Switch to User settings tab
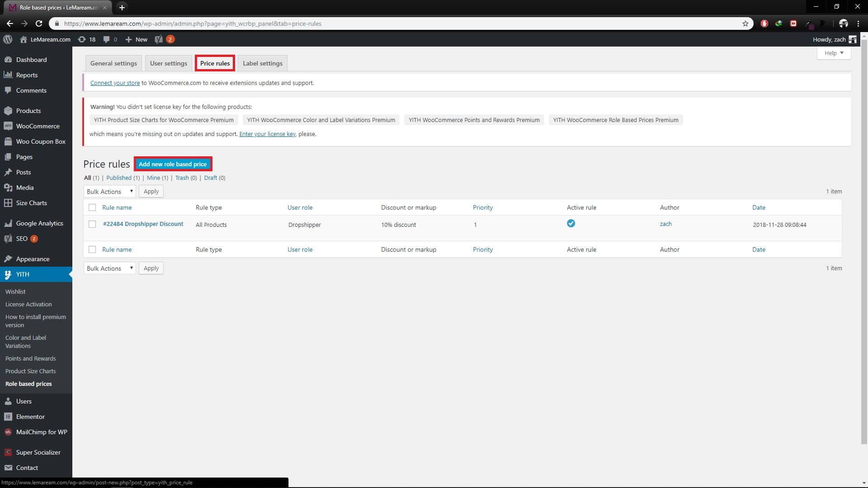Viewport: 868px width, 488px height. pos(168,63)
